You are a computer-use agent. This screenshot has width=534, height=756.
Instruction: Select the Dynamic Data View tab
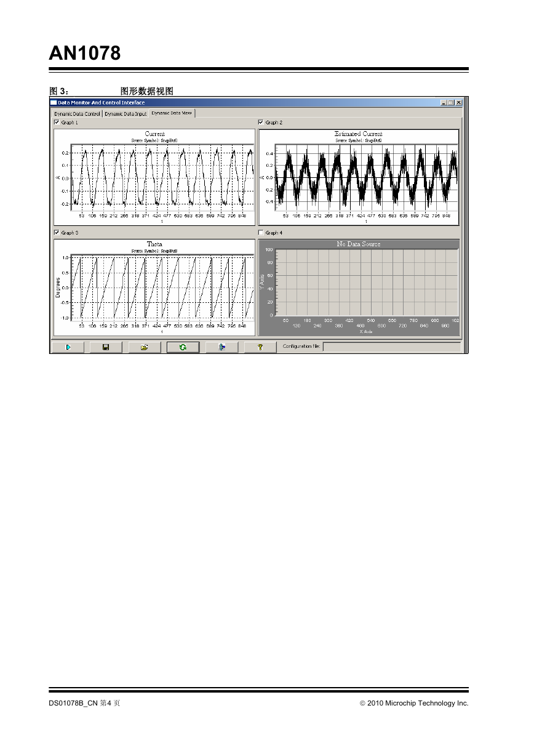pos(172,113)
